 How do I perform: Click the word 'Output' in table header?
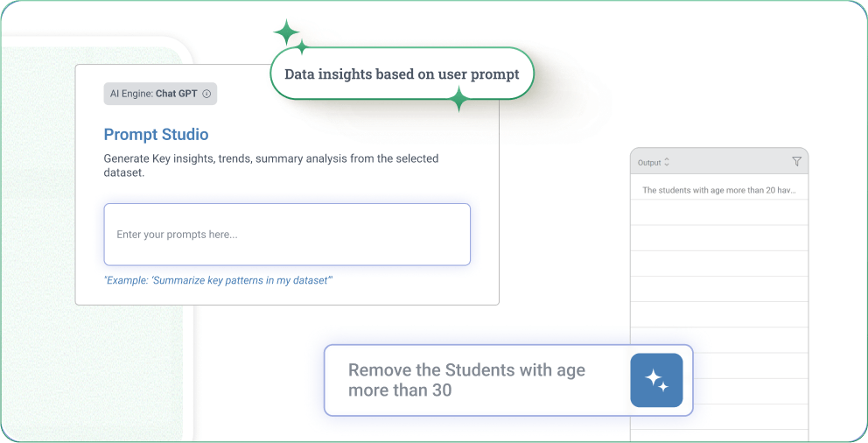[x=649, y=162]
